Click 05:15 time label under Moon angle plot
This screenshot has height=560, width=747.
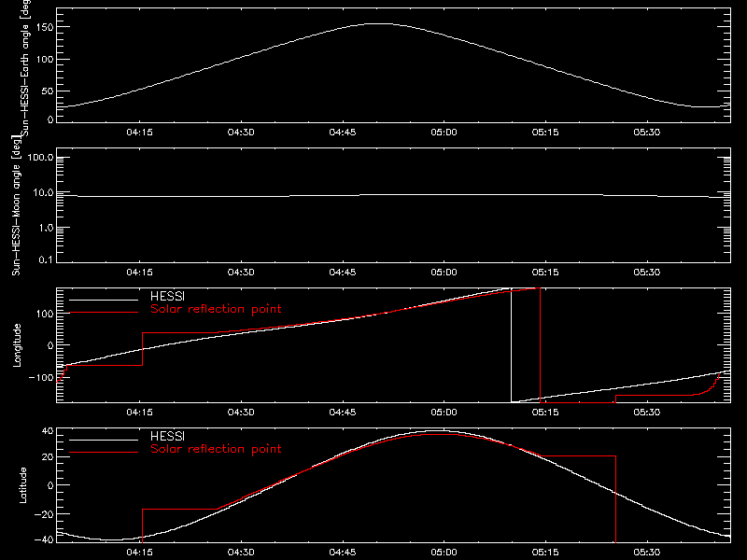click(x=545, y=273)
